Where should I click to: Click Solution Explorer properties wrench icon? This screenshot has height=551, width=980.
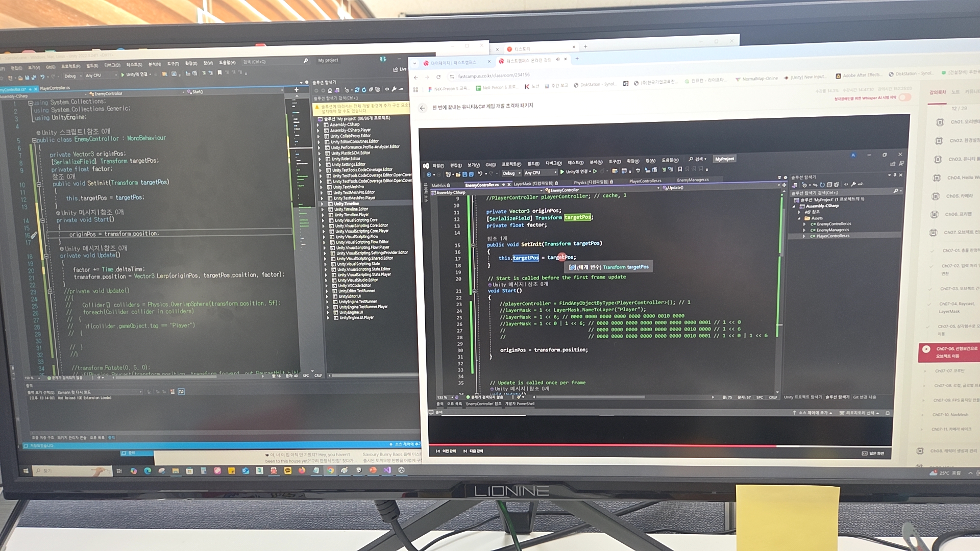coord(394,89)
